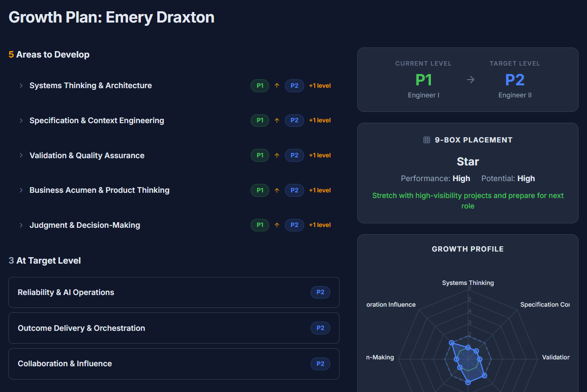
Task: Open the Judgment & Decision-Making item
Action: coord(84,225)
